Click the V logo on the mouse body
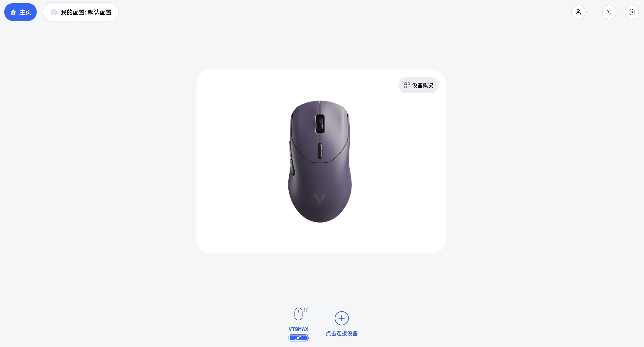The image size is (644, 347). [320, 198]
